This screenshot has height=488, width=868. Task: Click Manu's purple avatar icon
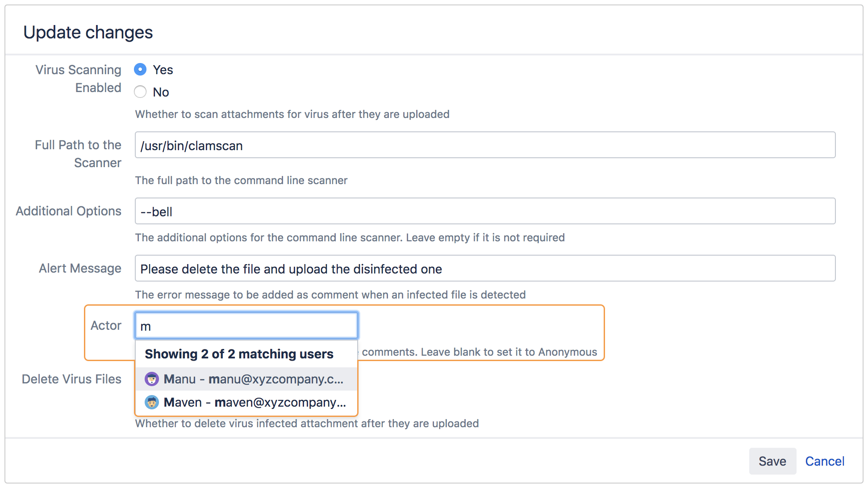tap(152, 379)
